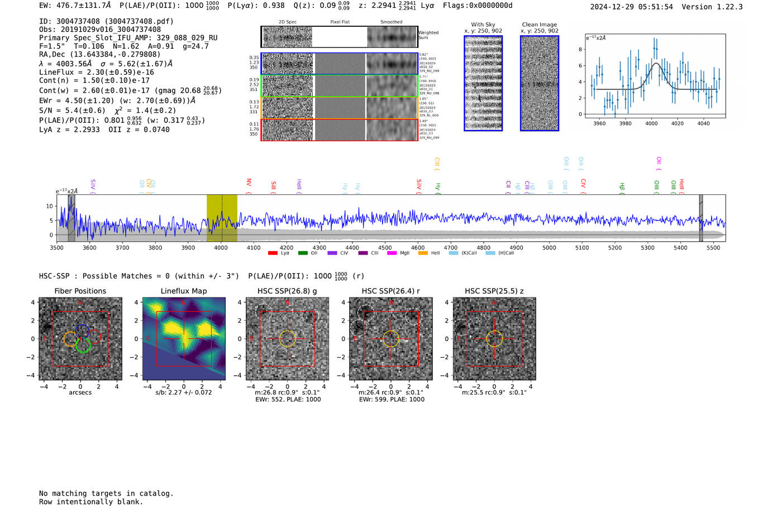The image size is (782, 532).
Task: Click the s/b: 2.27 +/- 0.072 caption
Action: point(184,392)
